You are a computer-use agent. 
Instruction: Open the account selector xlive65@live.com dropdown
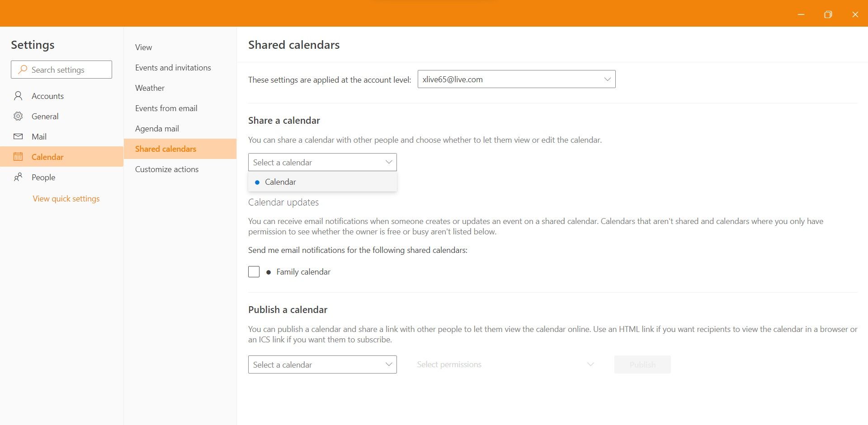516,79
